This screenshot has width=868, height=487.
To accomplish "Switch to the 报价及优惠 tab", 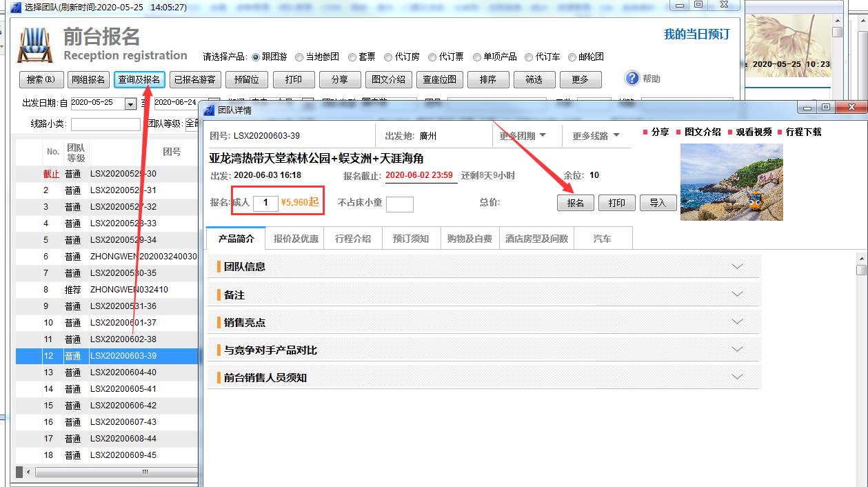I will 296,239.
